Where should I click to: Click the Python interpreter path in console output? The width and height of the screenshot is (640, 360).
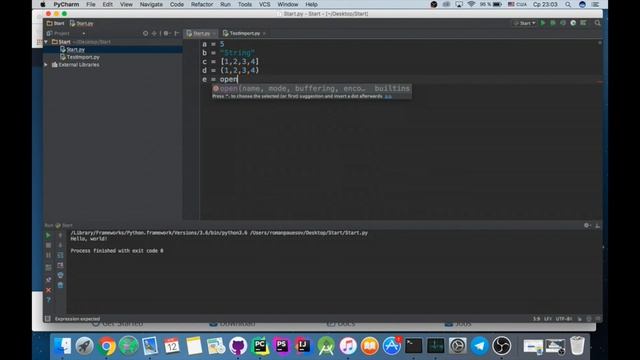[158, 233]
